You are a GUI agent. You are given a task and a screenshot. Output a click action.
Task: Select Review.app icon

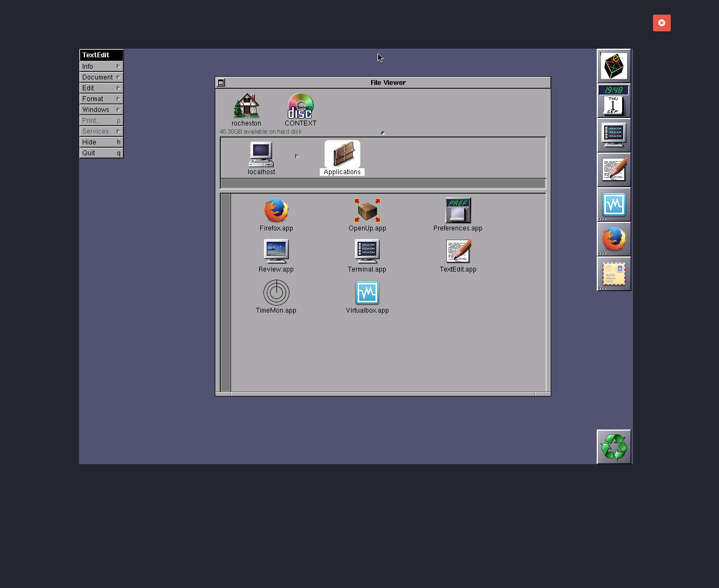[276, 252]
